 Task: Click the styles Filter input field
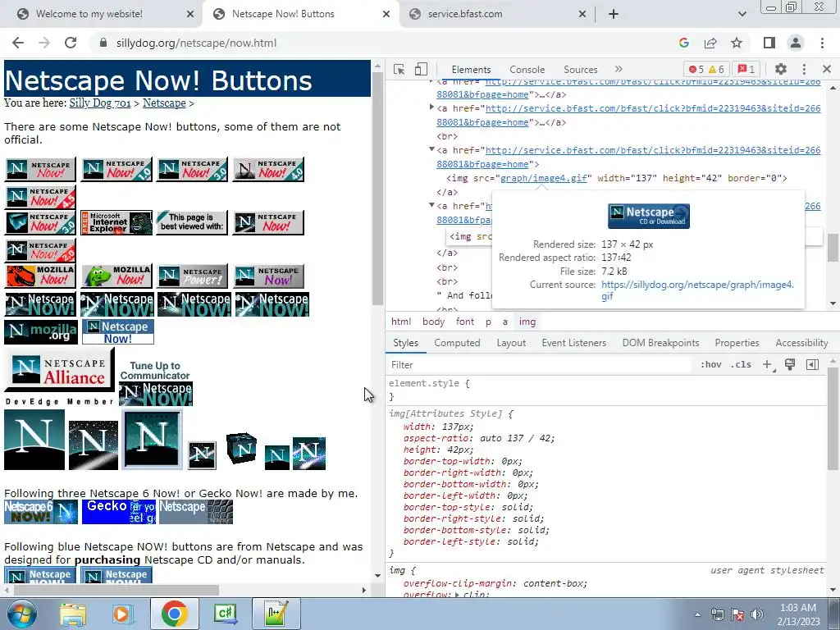point(540,365)
